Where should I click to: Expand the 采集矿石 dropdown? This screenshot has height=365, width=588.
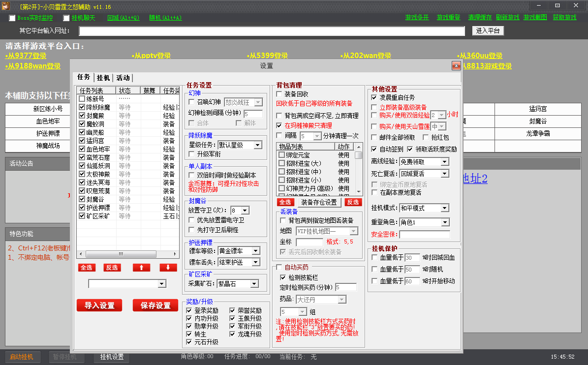[x=254, y=284]
